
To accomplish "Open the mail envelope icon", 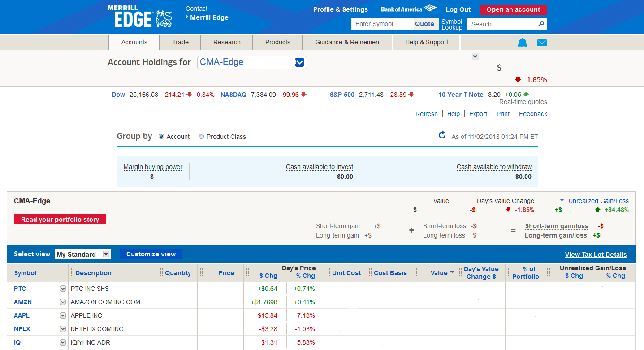I will [x=542, y=43].
